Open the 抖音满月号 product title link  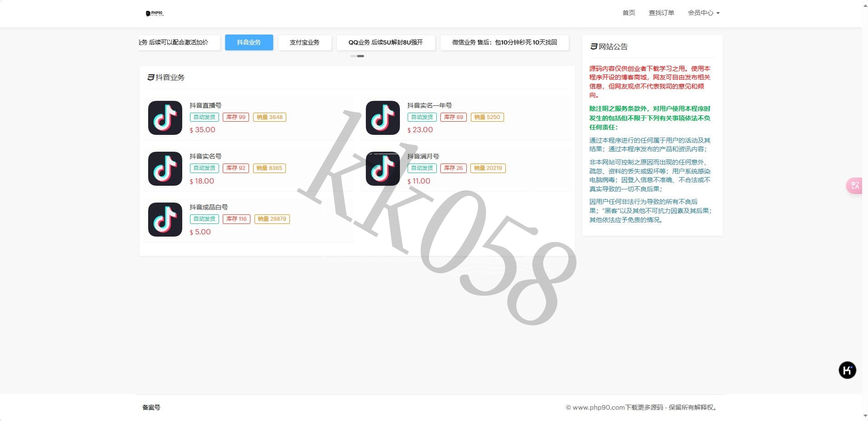[x=423, y=156]
